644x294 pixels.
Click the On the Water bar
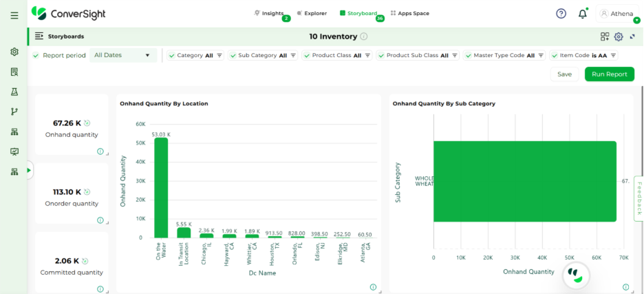[x=161, y=187]
